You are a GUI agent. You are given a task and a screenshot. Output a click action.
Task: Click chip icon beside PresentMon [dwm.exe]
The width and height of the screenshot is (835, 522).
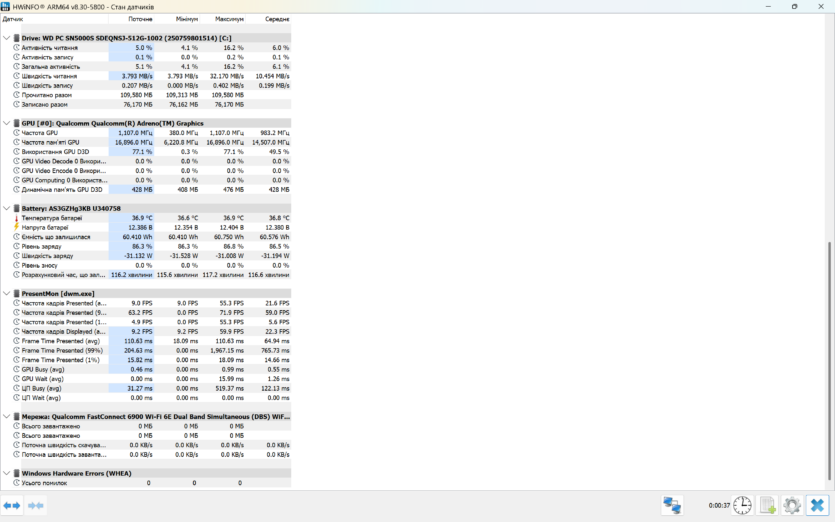pos(17,293)
